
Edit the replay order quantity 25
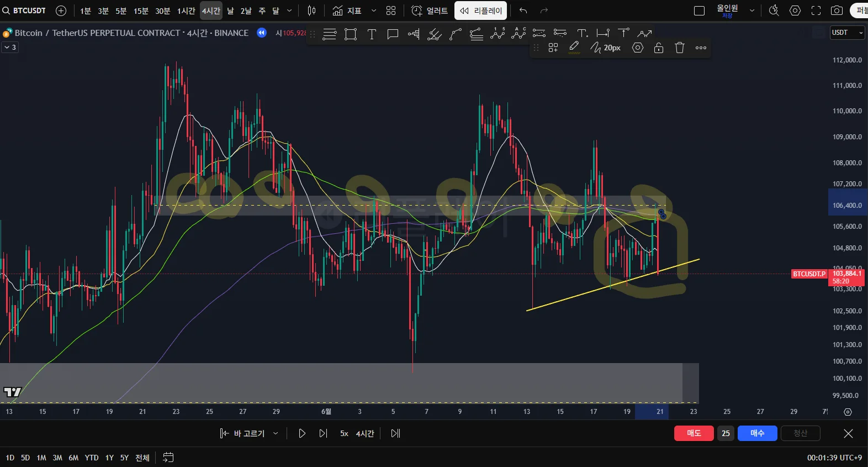[x=726, y=433]
